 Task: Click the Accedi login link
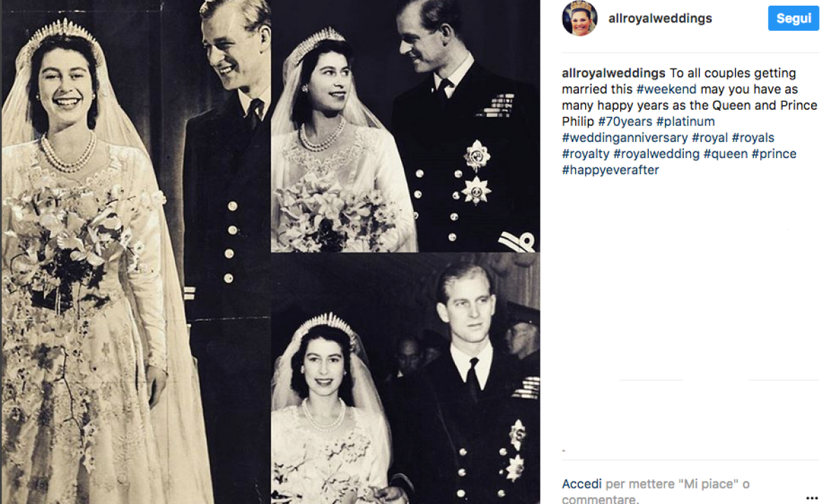[x=582, y=484]
